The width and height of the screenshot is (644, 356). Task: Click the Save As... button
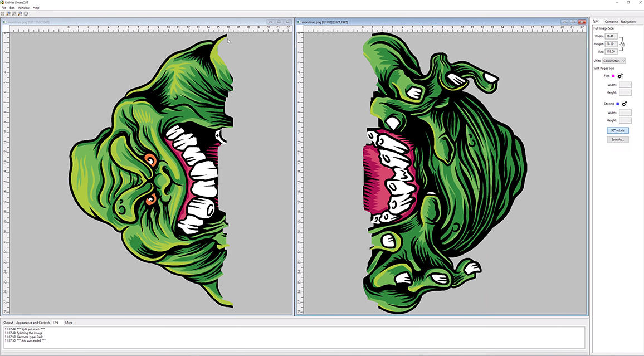pyautogui.click(x=617, y=139)
